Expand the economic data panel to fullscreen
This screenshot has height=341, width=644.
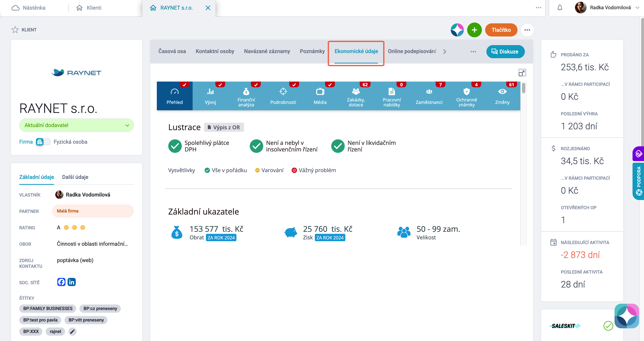522,73
